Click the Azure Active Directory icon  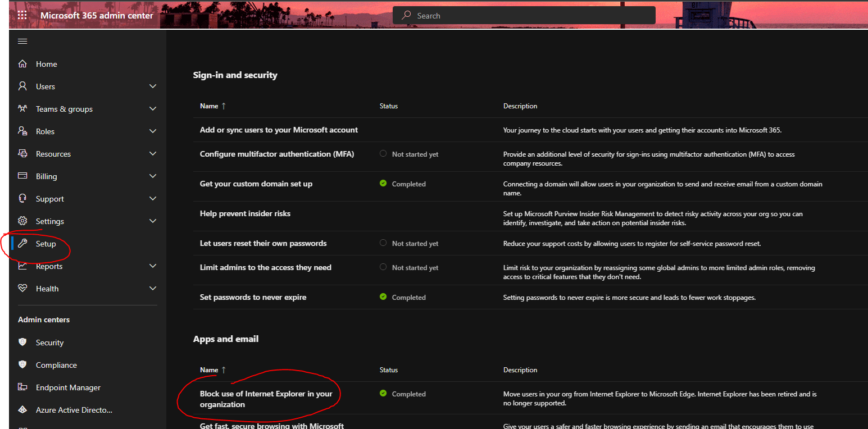point(22,409)
